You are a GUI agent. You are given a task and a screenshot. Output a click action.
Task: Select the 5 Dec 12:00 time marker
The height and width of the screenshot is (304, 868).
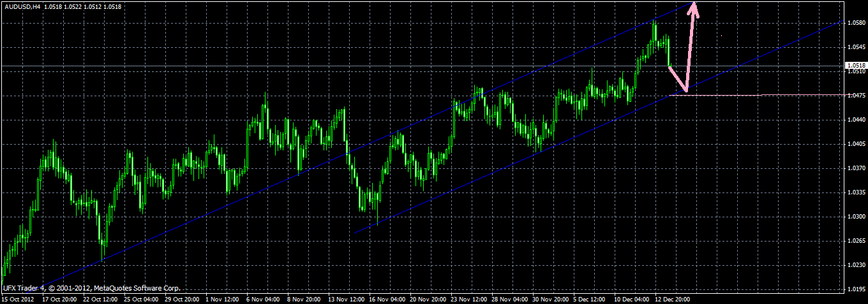click(590, 298)
